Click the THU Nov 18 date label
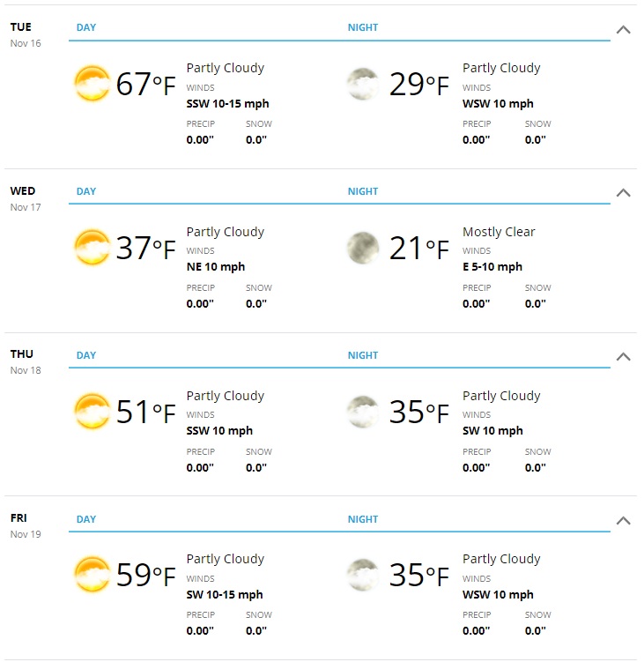 coord(26,362)
